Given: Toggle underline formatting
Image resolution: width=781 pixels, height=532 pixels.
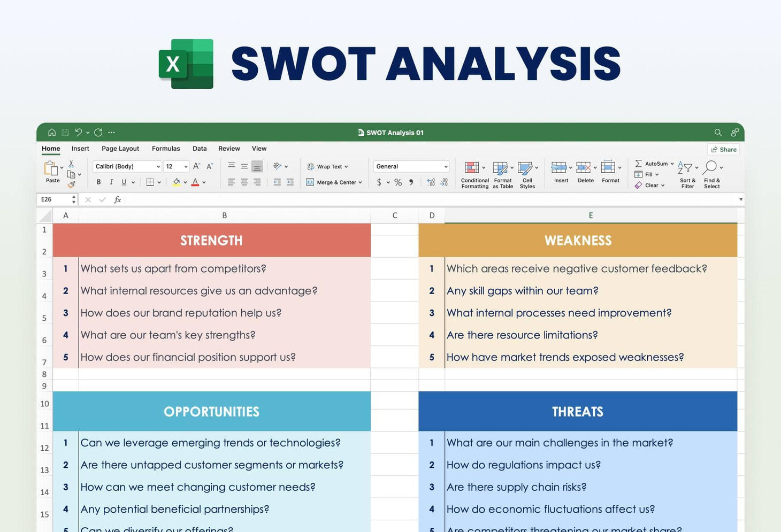Looking at the screenshot, I should coord(124,182).
